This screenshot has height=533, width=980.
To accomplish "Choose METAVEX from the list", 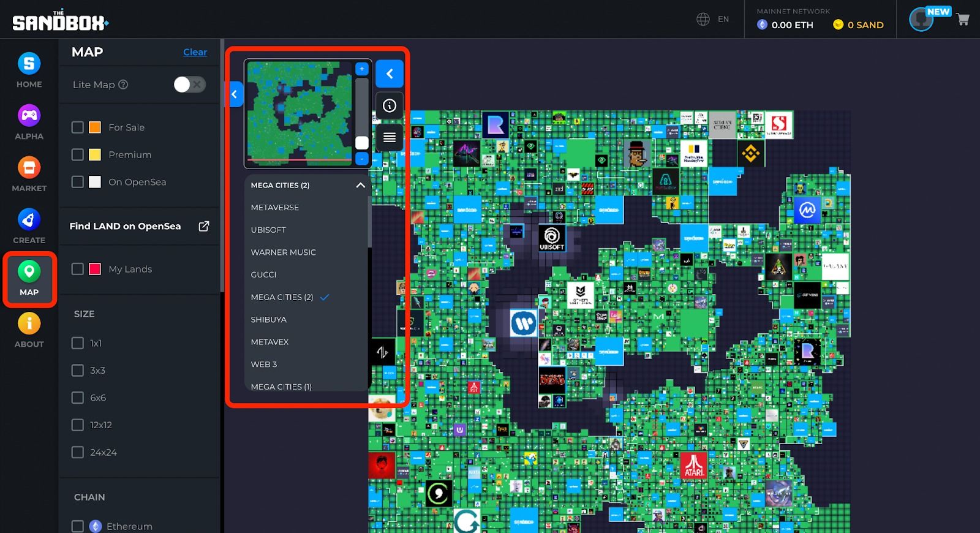I will (x=269, y=342).
